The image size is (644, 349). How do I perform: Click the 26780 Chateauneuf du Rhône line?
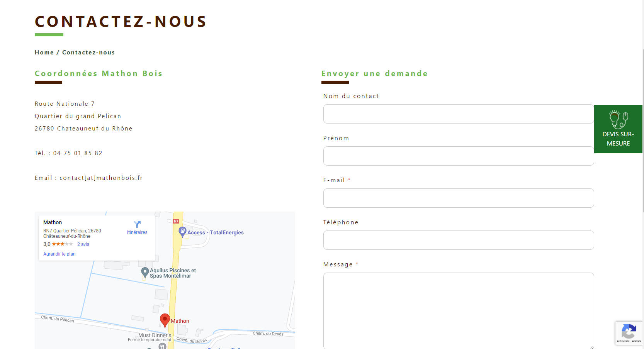(83, 129)
